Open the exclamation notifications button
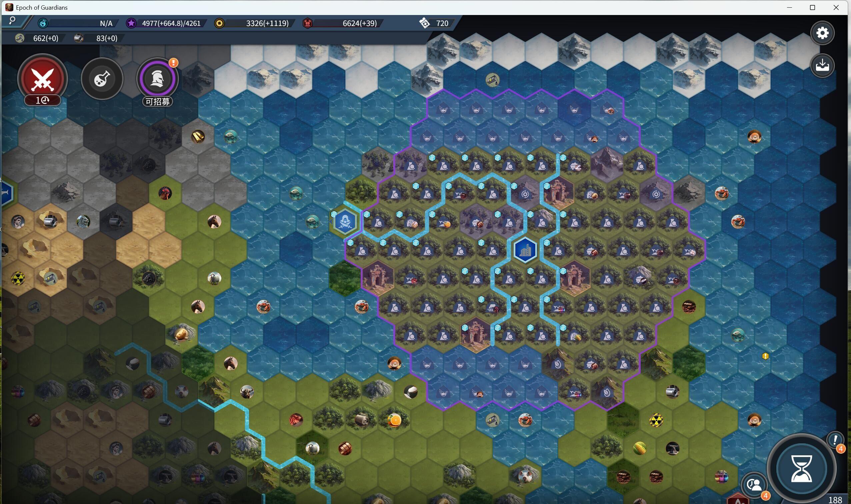Viewport: 851px width, 504px height. click(x=835, y=440)
